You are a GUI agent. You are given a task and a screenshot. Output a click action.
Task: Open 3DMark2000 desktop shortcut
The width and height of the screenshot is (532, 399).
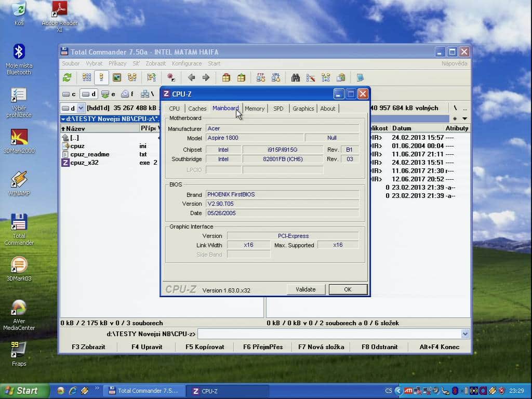coord(19,141)
